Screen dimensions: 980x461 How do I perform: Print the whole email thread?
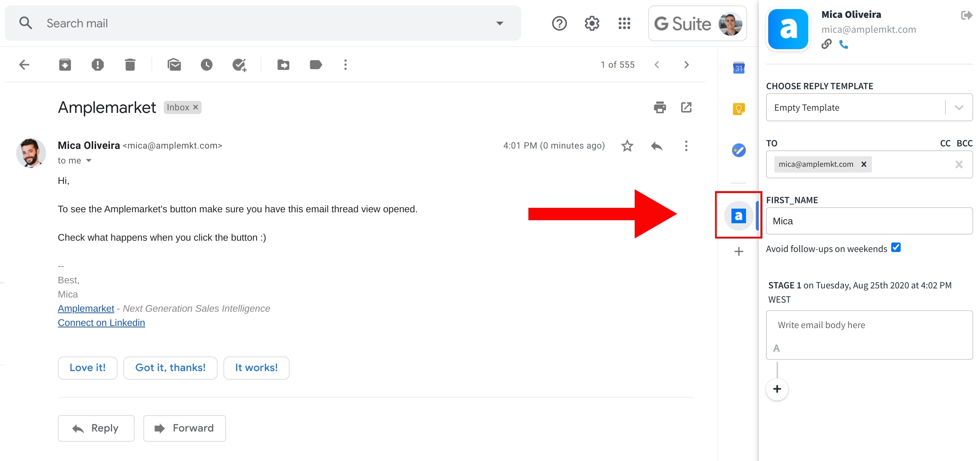[x=660, y=108]
